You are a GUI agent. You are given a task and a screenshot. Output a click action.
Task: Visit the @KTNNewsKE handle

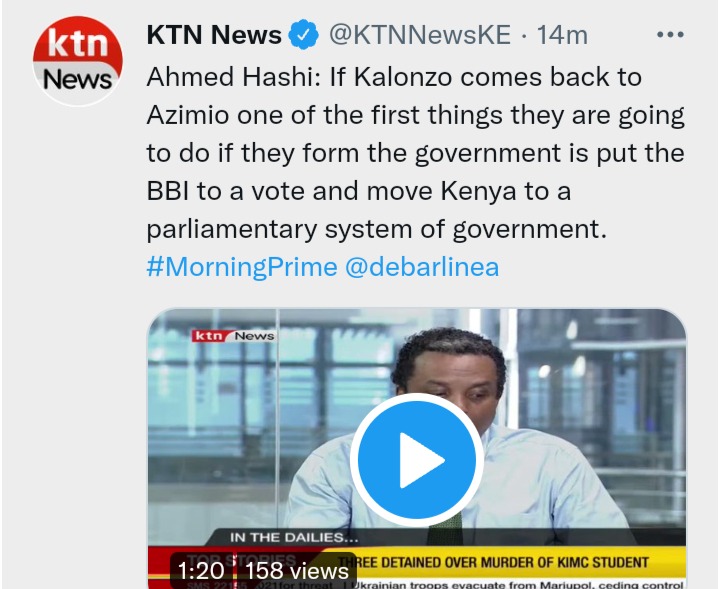[x=420, y=35]
